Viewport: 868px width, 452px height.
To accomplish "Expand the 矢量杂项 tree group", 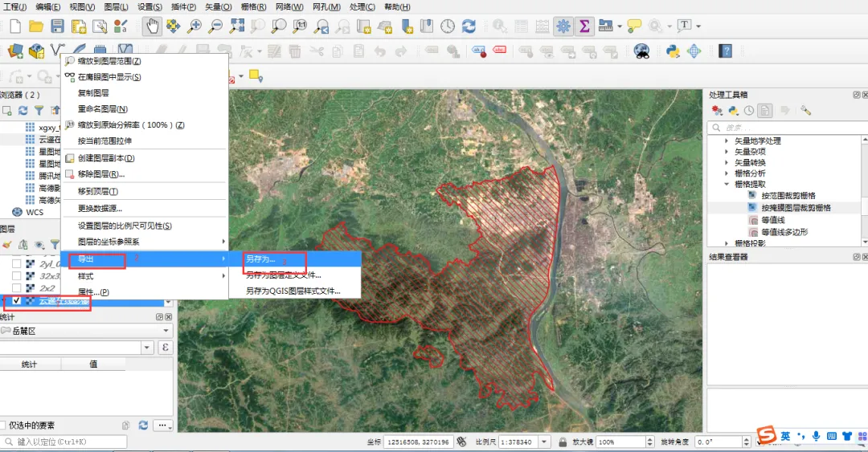I will coord(727,152).
